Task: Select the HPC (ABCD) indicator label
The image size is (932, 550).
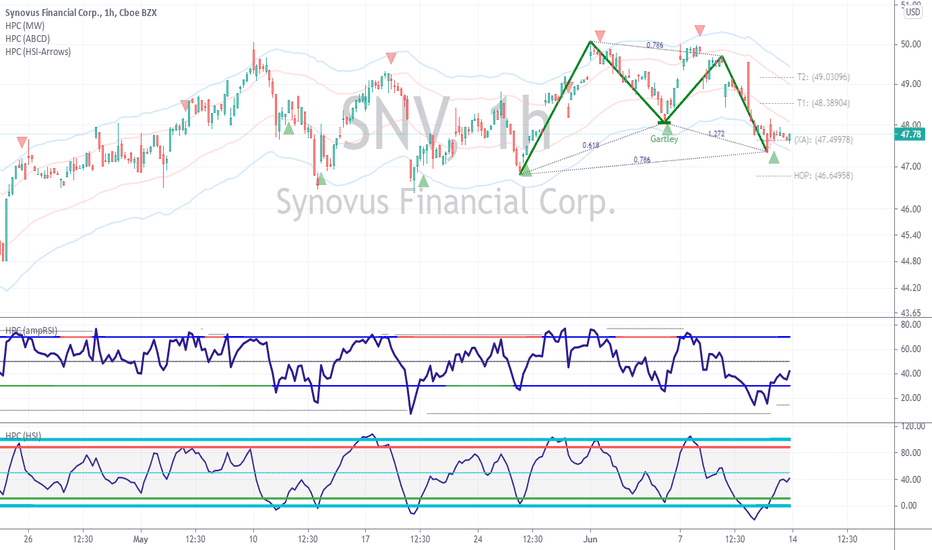Action: [27, 39]
